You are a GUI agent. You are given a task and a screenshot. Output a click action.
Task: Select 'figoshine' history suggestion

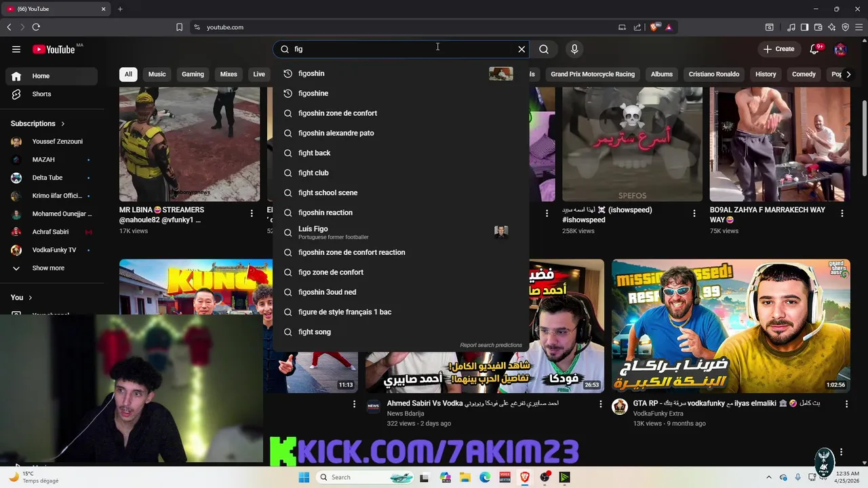click(401, 94)
